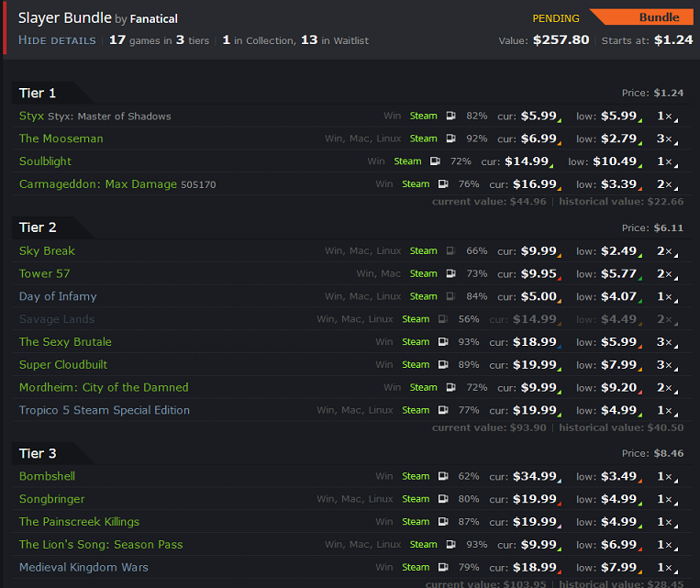The height and width of the screenshot is (588, 700).
Task: Expand the 2× bundle count for Carmageddon
Action: [x=667, y=184]
